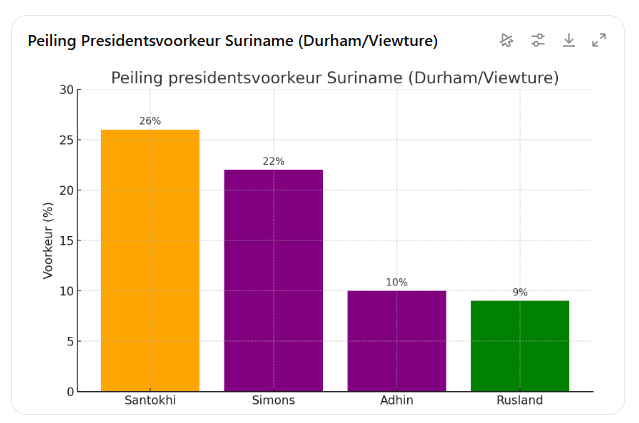The image size is (639, 423).
Task: Click the orange Santokhi bar
Action: click(150, 260)
